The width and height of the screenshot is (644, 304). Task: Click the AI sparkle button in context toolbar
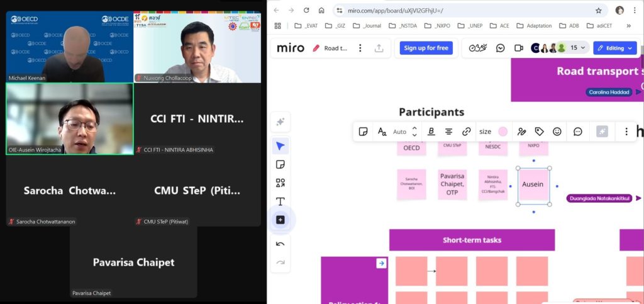pos(602,132)
